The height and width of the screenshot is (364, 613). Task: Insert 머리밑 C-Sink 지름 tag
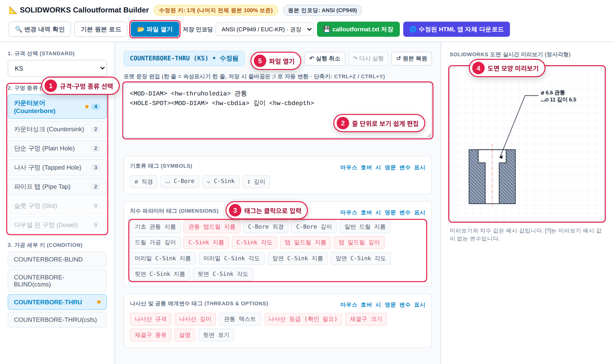point(163,258)
